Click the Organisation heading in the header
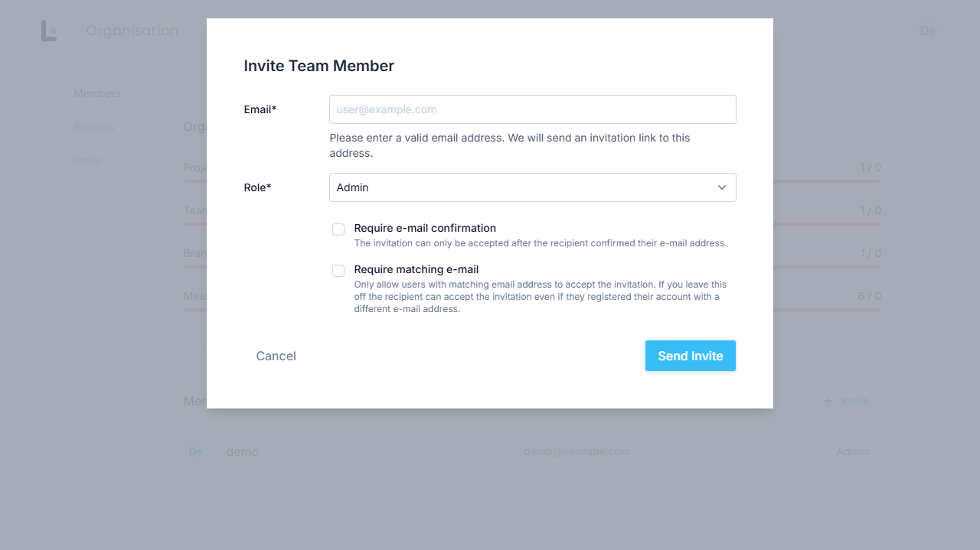This screenshot has height=550, width=980. [132, 31]
